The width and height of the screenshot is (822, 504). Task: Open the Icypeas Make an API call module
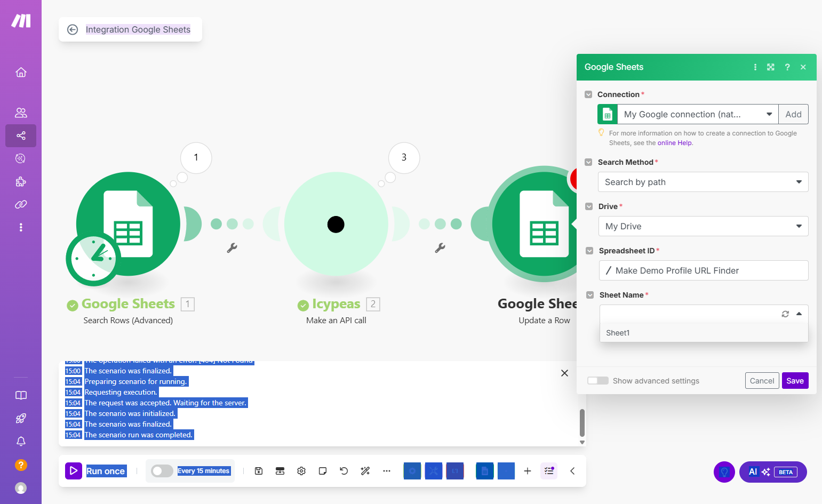(x=336, y=224)
